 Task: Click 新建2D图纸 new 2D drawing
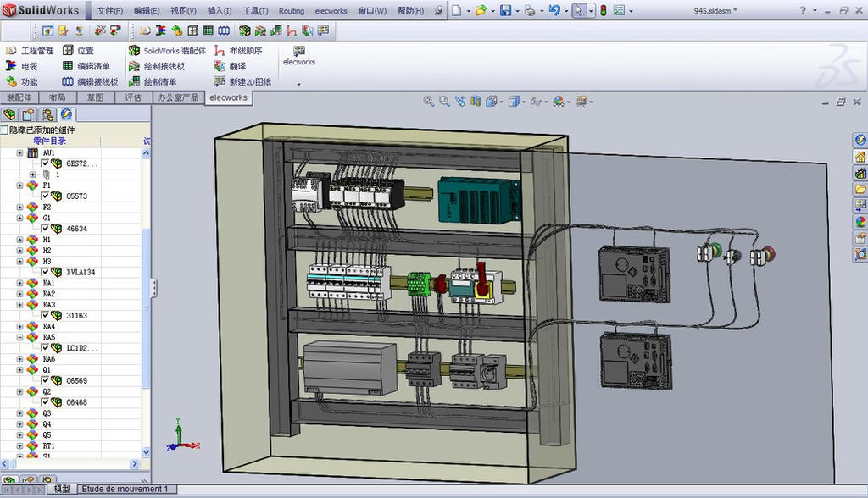point(242,82)
